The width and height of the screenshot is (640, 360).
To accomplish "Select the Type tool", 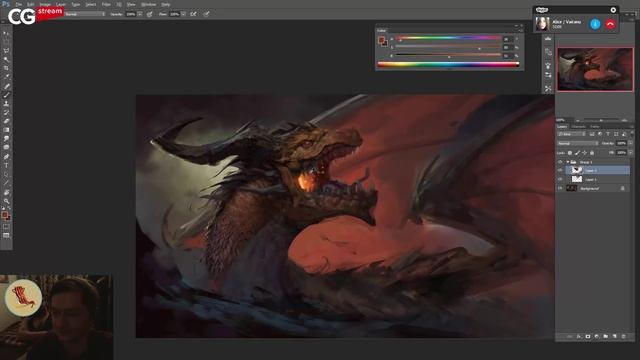I will click(6, 165).
